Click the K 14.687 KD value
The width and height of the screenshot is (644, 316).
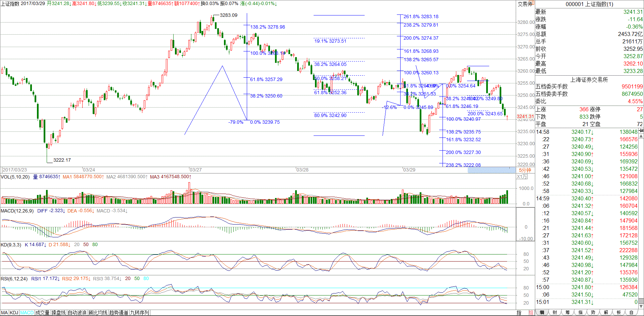point(36,245)
